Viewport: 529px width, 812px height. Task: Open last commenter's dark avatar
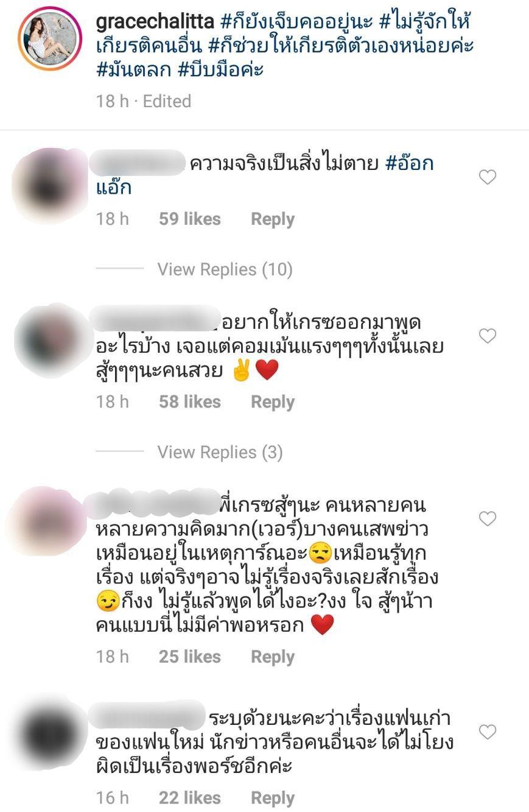[x=50, y=734]
